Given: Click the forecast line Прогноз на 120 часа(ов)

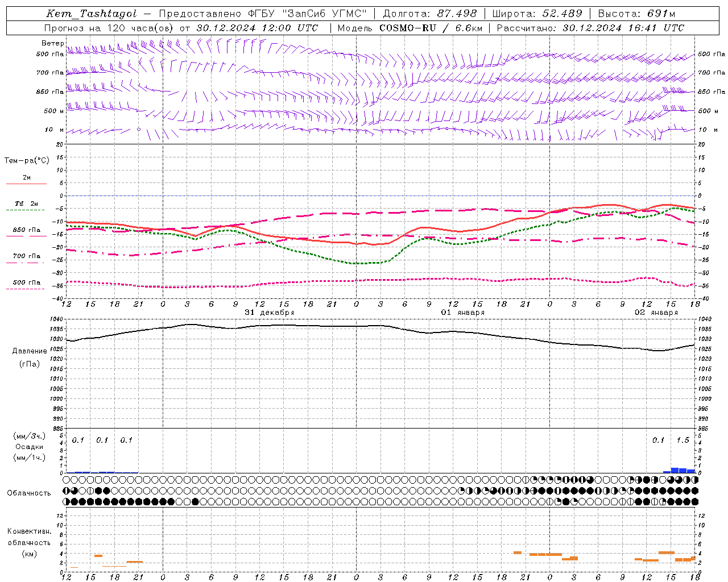Looking at the screenshot, I should click(x=110, y=28).
